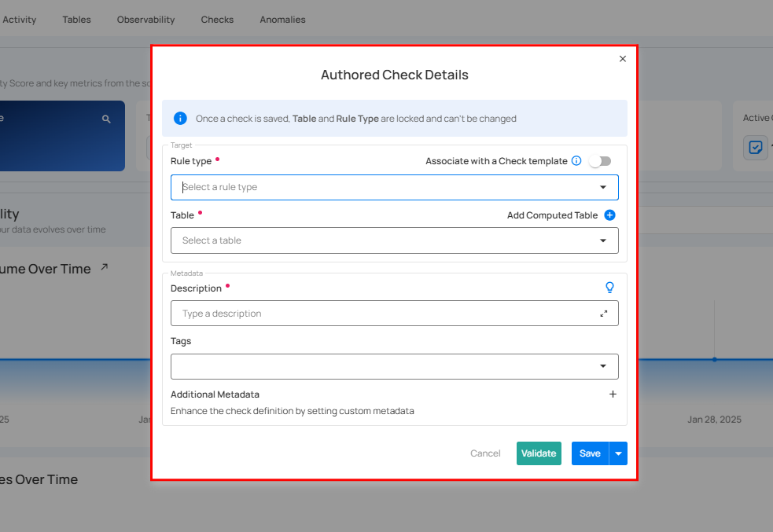Click the search magnifier icon in the blue card
This screenshot has height=532, width=773.
[106, 119]
